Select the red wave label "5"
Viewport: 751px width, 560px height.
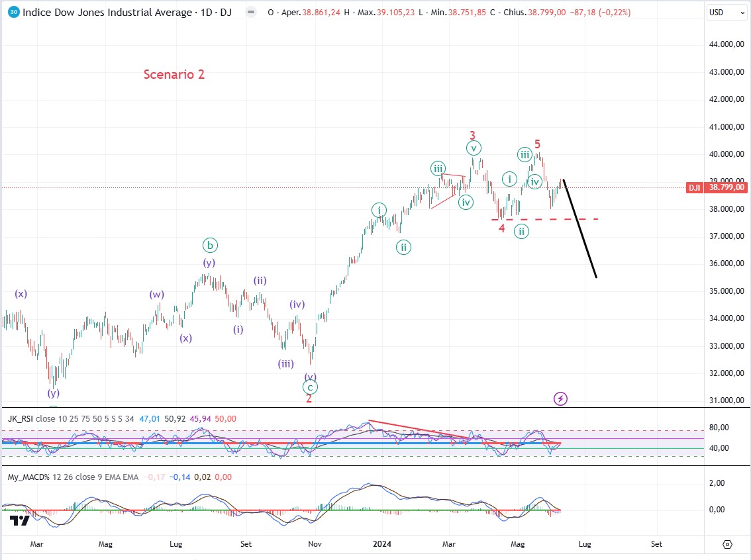(x=537, y=144)
